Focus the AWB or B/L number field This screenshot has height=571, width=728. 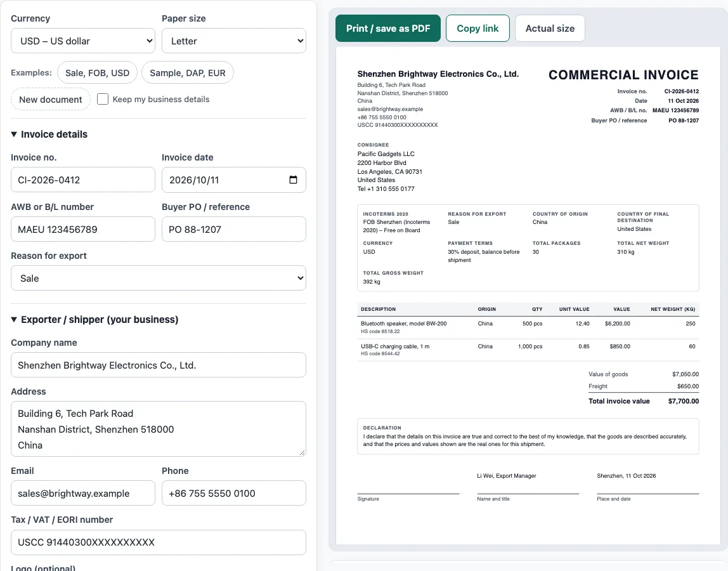83,229
